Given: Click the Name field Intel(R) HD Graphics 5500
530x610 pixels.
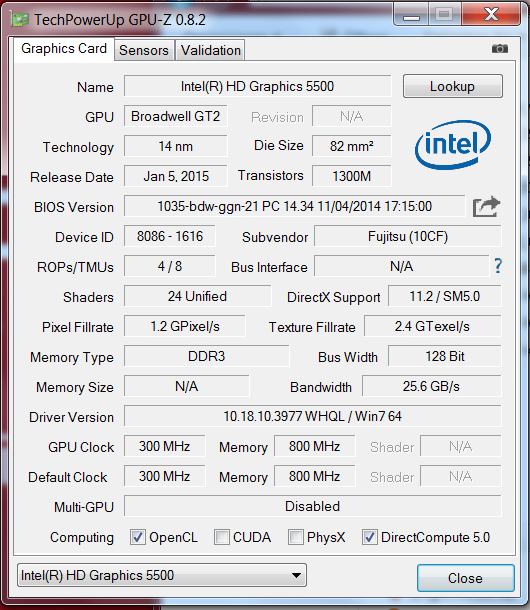Looking at the screenshot, I should tap(258, 86).
